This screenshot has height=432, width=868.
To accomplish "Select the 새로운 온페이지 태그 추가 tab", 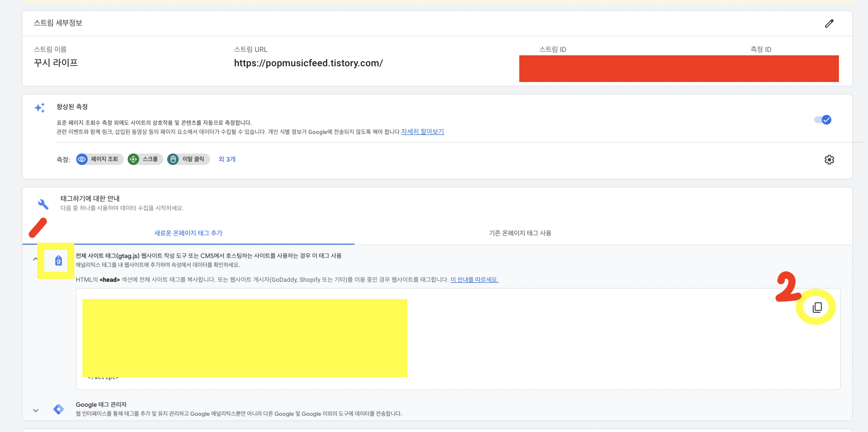I will tap(188, 233).
